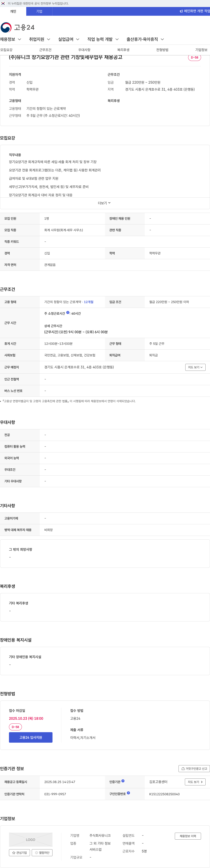Click the D-58 badge under the deadline
Screen dimensions: 210x868
pyautogui.click(x=15, y=727)
